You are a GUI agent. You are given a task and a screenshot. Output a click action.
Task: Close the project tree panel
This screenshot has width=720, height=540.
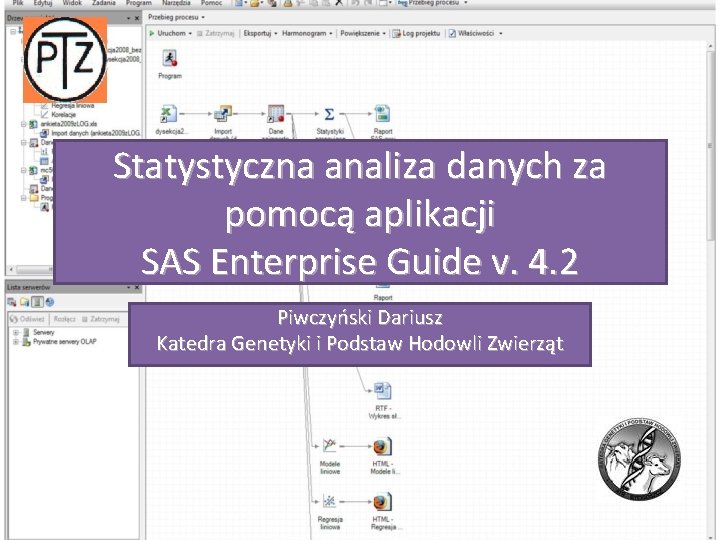[137, 18]
